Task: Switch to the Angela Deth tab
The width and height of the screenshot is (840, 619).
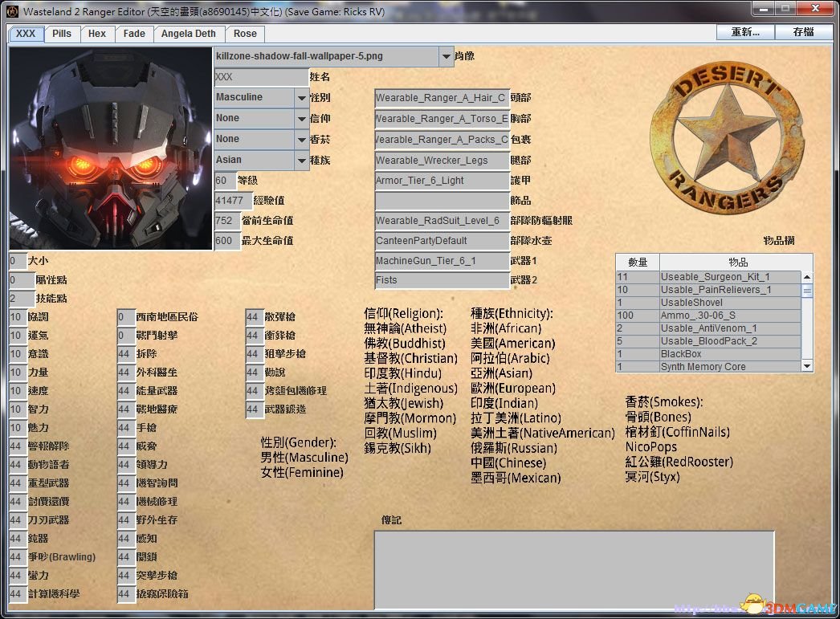Action: (189, 34)
